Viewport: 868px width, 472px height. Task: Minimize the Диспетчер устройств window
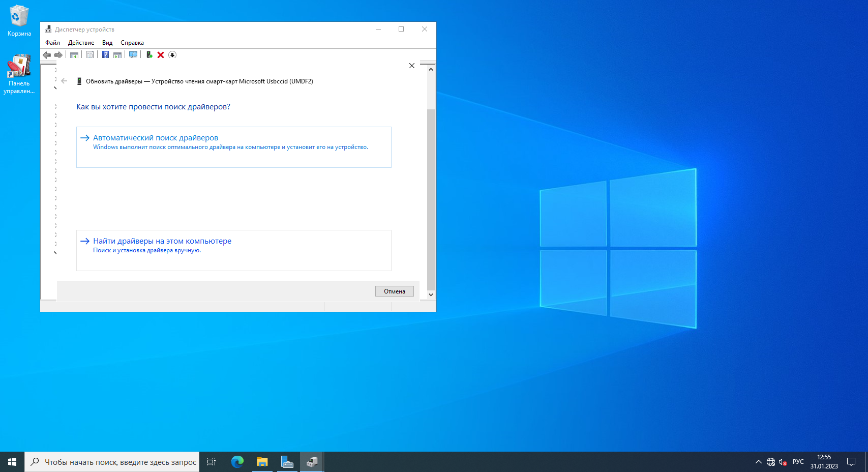click(378, 29)
